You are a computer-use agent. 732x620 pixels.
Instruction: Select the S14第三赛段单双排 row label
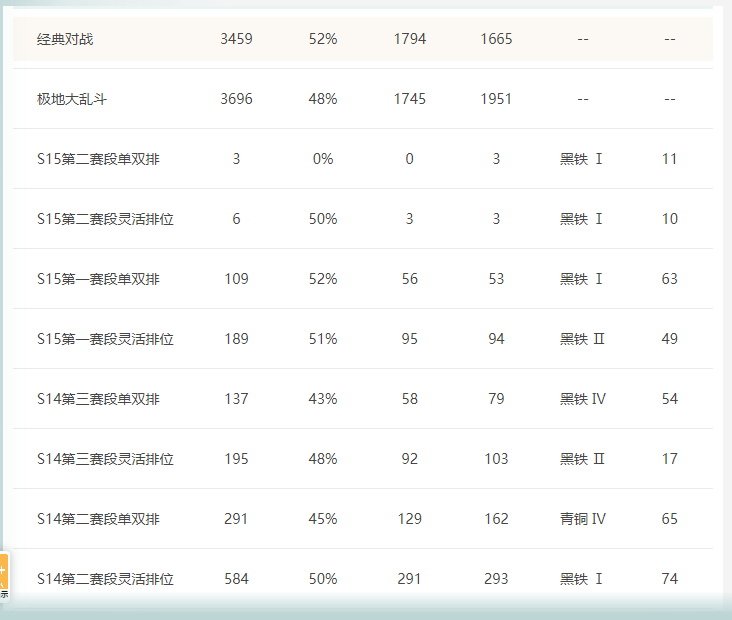[98, 399]
